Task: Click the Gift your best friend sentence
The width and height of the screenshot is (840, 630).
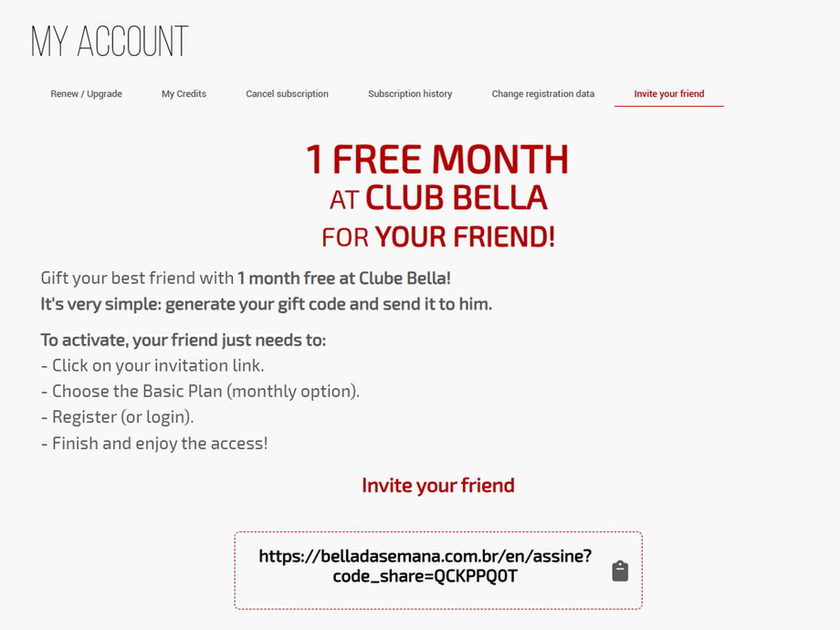Action: (x=246, y=278)
